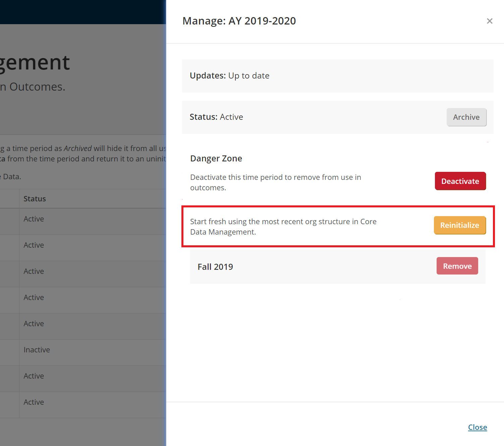This screenshot has width=504, height=446.
Task: Close the Manage panel using the X icon
Action: point(490,21)
